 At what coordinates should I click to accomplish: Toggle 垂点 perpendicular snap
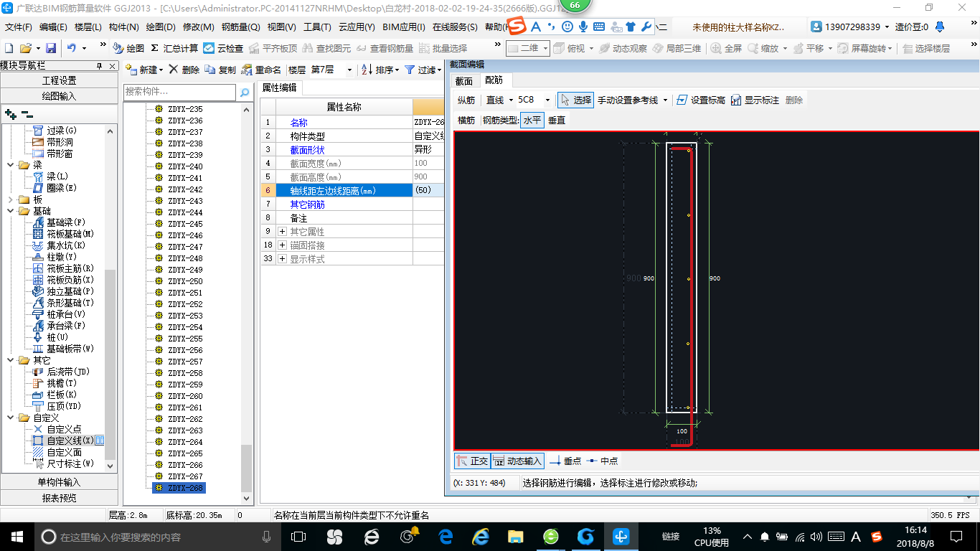pyautogui.click(x=565, y=461)
